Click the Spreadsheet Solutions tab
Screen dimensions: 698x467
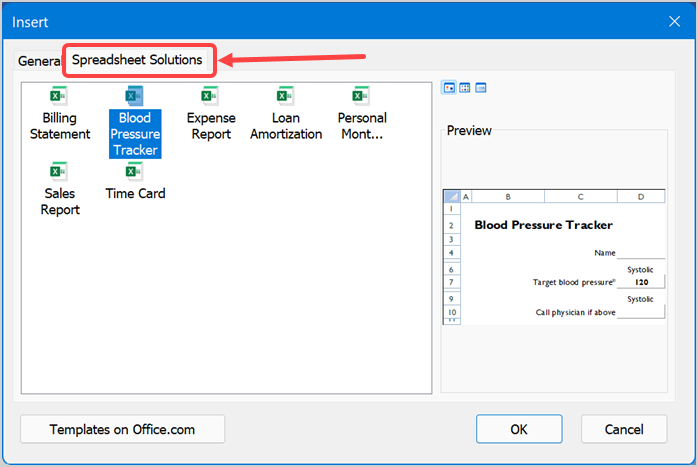[x=137, y=61]
